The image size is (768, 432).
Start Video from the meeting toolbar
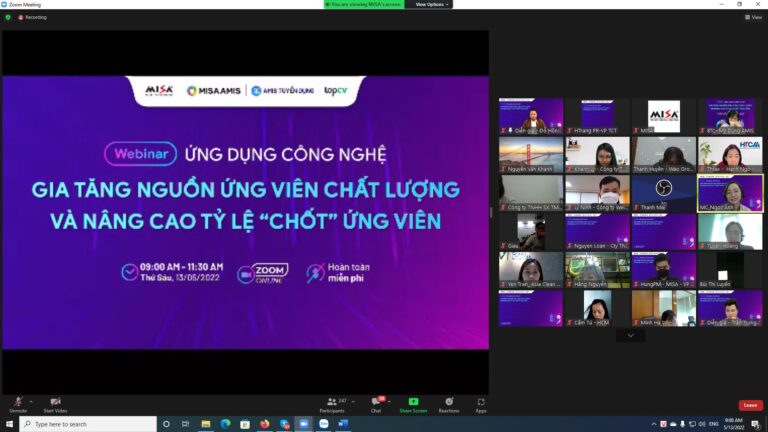click(55, 403)
